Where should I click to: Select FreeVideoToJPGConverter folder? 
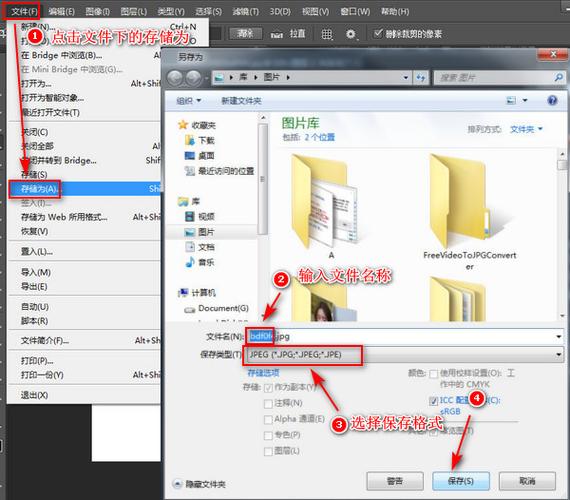click(x=469, y=213)
